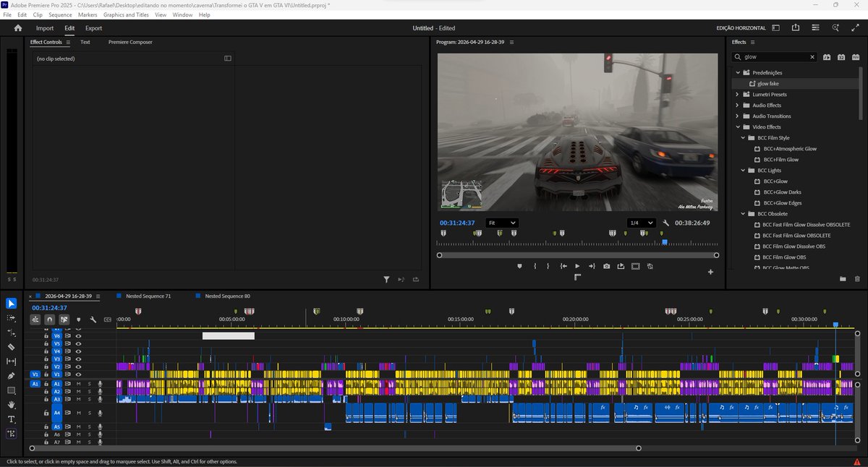Select the Ripple Edit tool
This screenshot has height=467, width=868.
click(12, 333)
